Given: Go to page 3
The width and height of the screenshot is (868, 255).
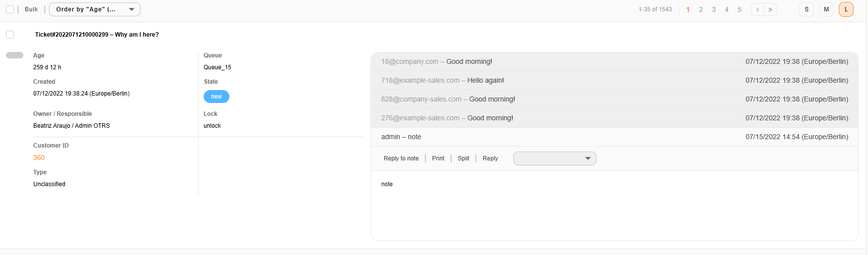Looking at the screenshot, I should tap(713, 9).
